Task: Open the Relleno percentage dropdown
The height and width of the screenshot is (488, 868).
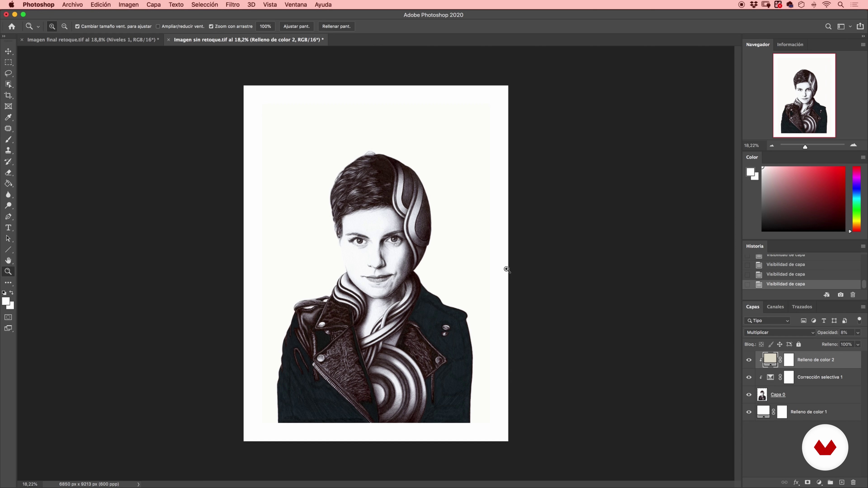Action: click(858, 344)
